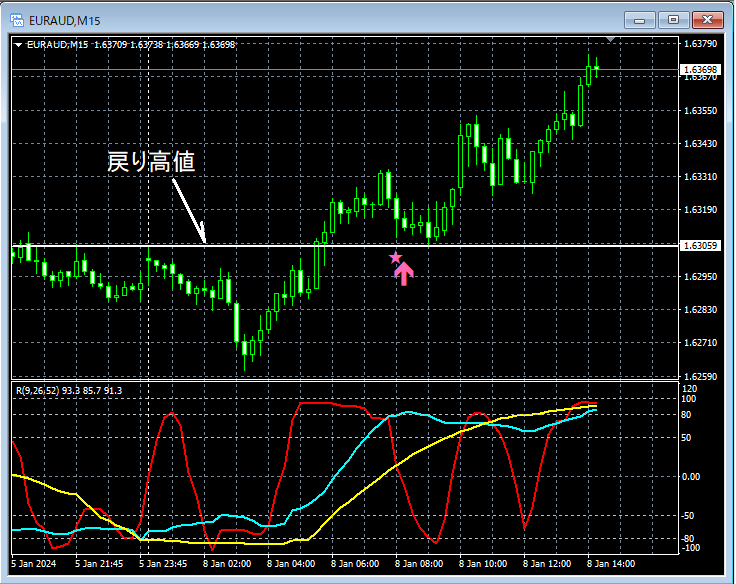This screenshot has height=584, width=736.
Task: Click the 1.63190 price scale value
Action: click(x=700, y=210)
